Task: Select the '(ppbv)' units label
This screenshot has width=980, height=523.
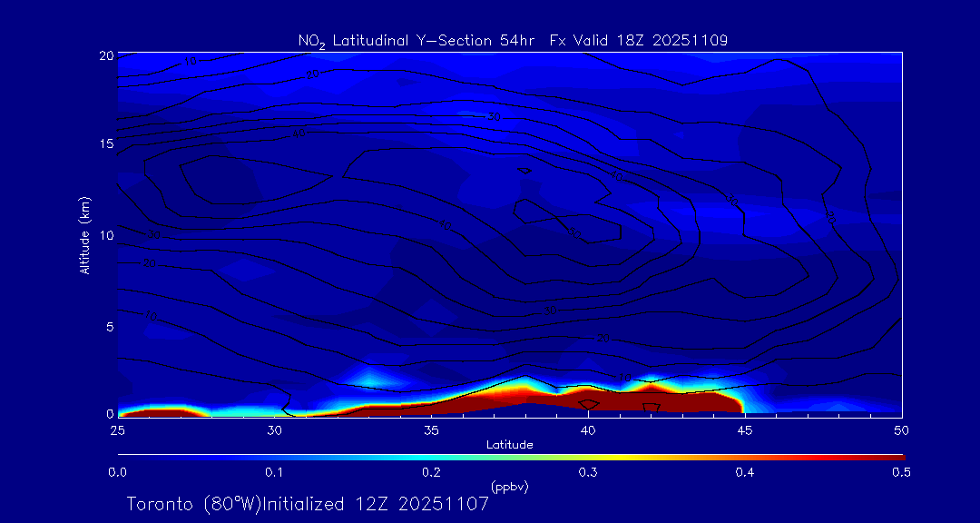Action: (x=509, y=488)
